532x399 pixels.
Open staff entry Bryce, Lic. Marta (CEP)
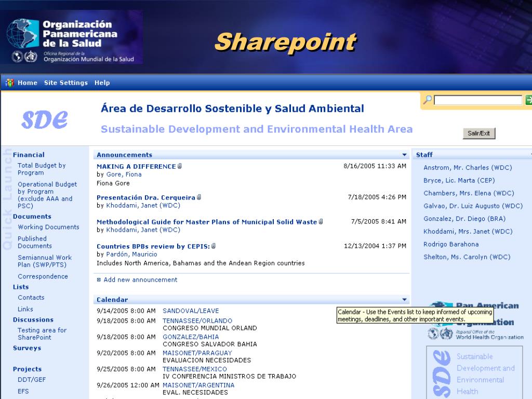pyautogui.click(x=459, y=180)
